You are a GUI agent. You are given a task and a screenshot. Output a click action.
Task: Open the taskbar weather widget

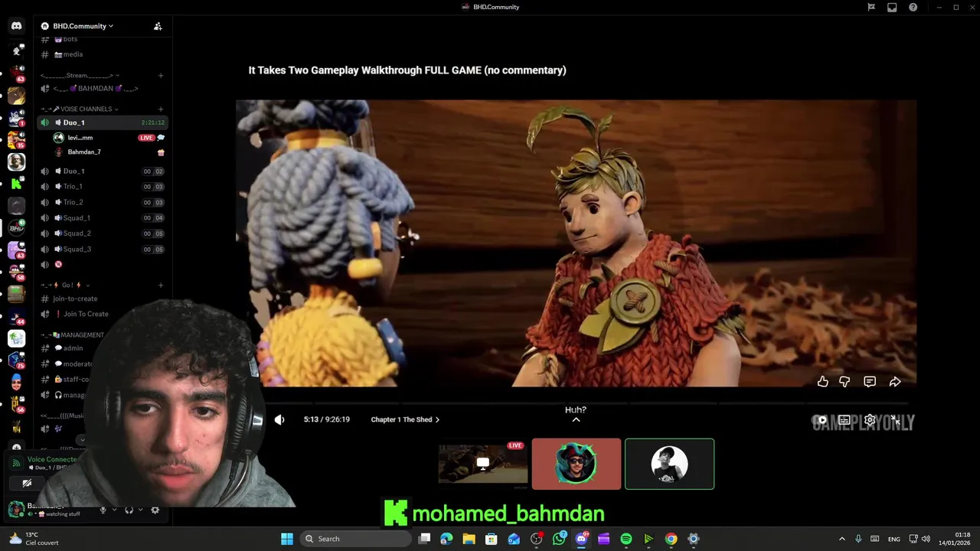click(x=34, y=539)
